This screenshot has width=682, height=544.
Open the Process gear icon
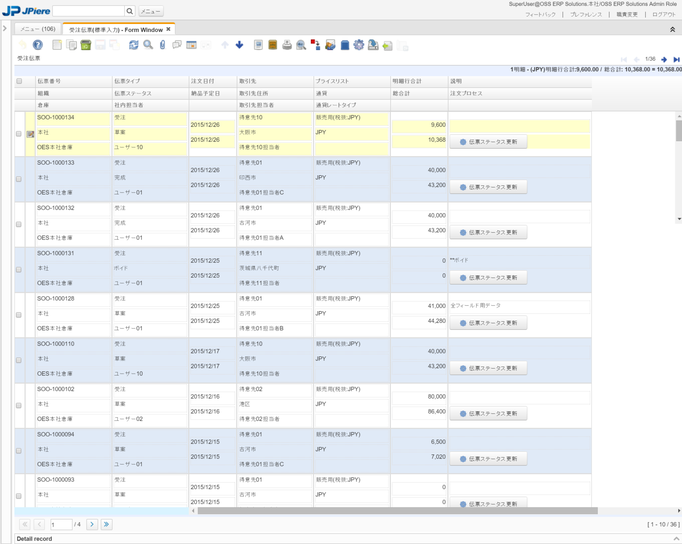coord(358,45)
